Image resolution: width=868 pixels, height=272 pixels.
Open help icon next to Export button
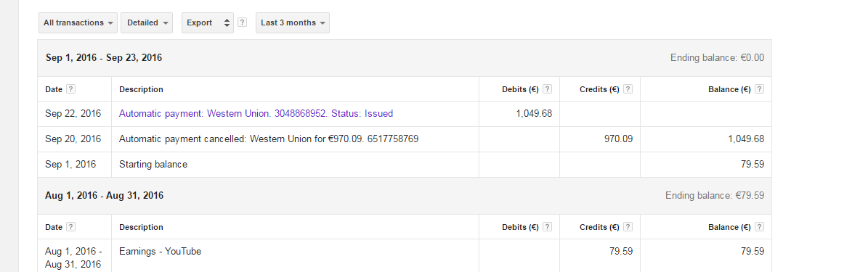(242, 22)
